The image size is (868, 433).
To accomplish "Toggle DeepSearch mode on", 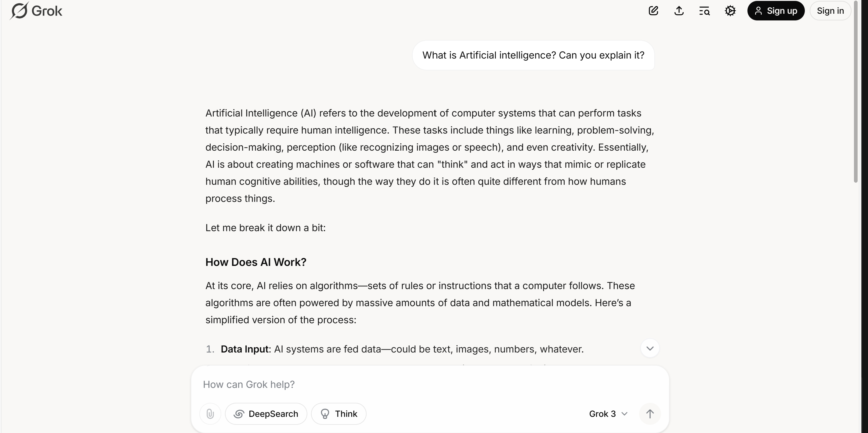I will point(266,414).
